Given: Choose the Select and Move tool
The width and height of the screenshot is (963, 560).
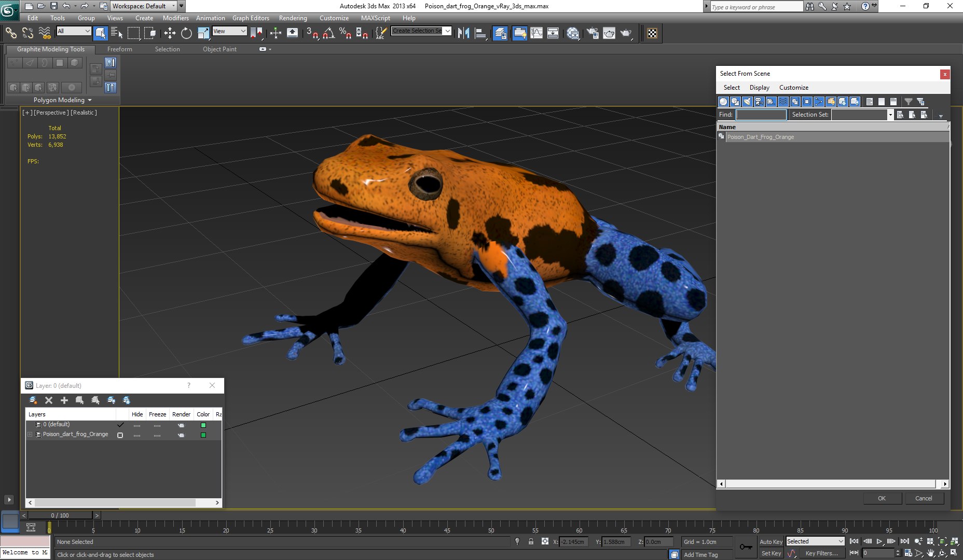Looking at the screenshot, I should [170, 33].
